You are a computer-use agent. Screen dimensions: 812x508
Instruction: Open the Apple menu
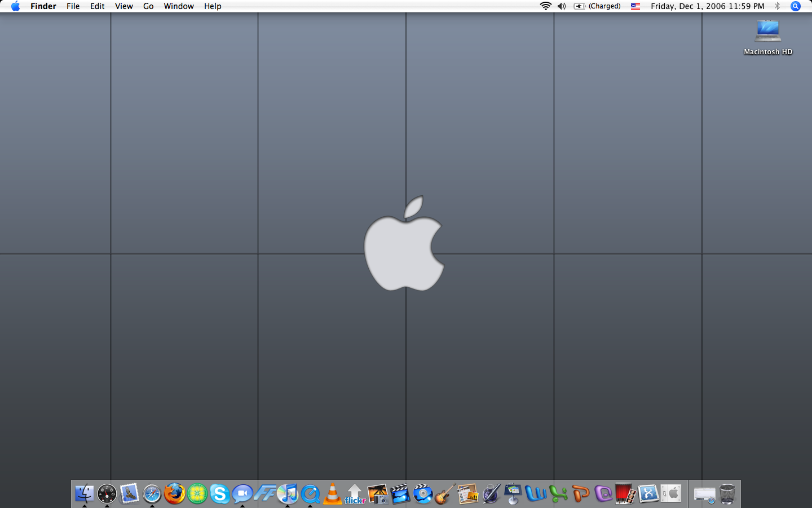pos(16,6)
